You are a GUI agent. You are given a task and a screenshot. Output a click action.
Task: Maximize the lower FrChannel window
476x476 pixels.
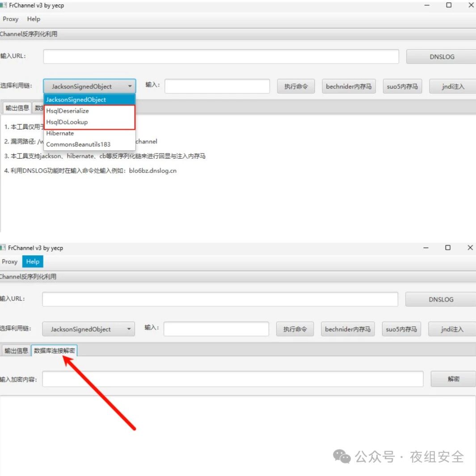coord(448,248)
